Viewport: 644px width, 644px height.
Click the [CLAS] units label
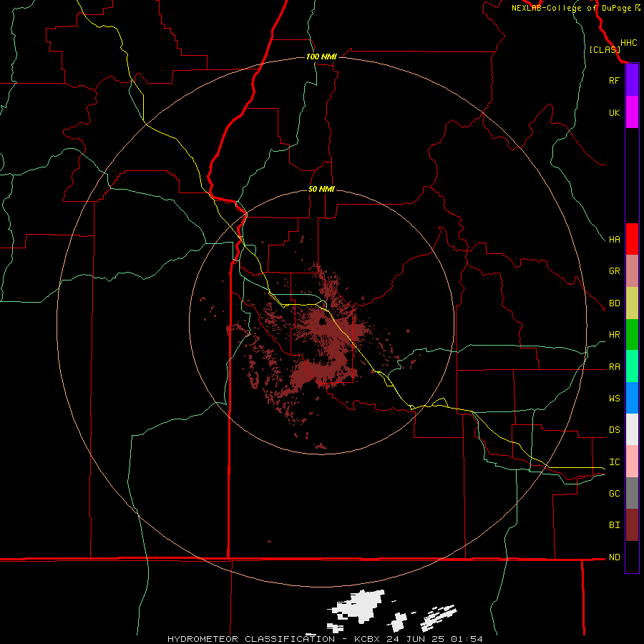(605, 49)
